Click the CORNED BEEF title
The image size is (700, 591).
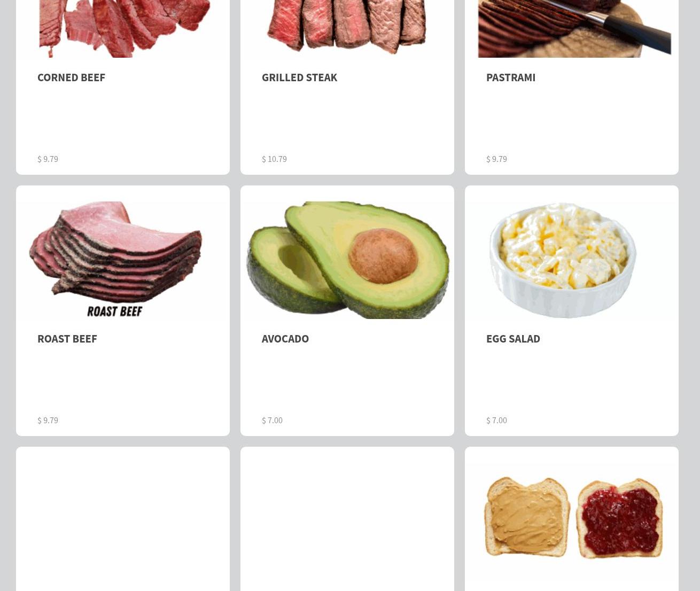coord(71,77)
